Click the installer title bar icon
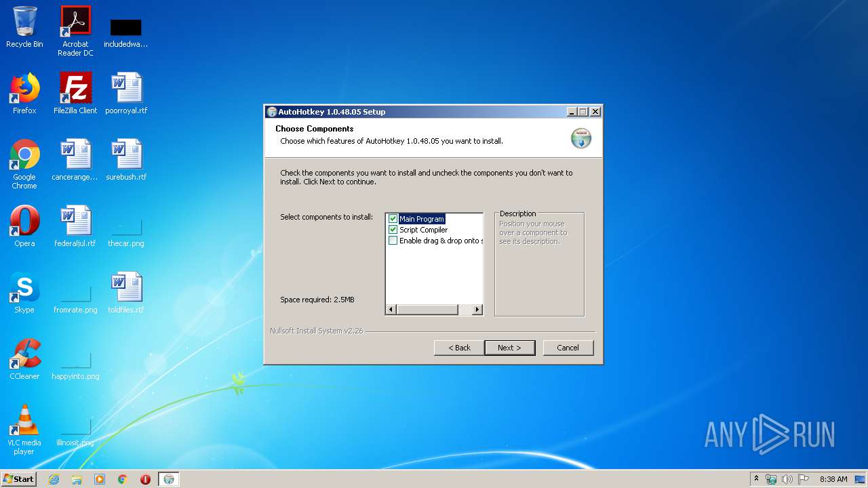 [x=272, y=112]
